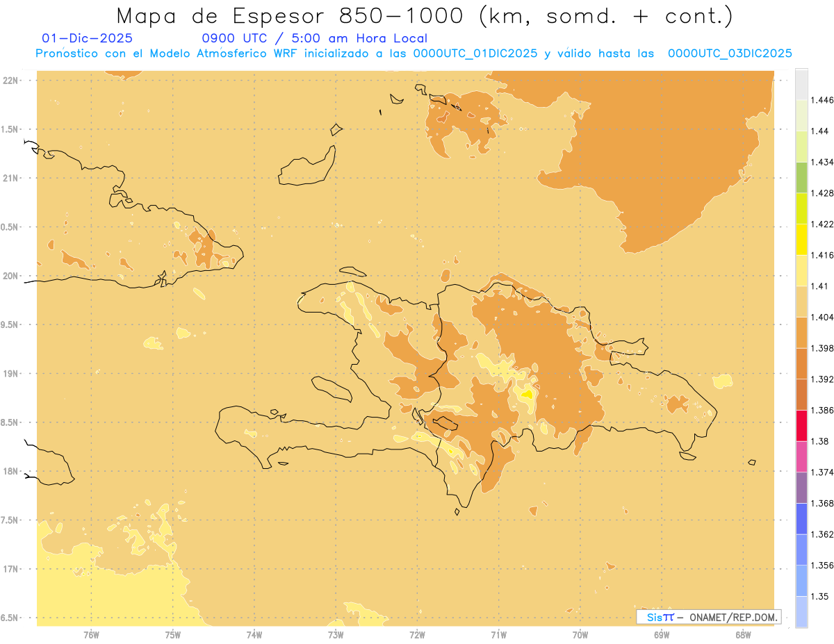This screenshot has width=834, height=644.
Task: Pick the green colorbar segment between 1.428 and 1.434
Action: tap(801, 178)
